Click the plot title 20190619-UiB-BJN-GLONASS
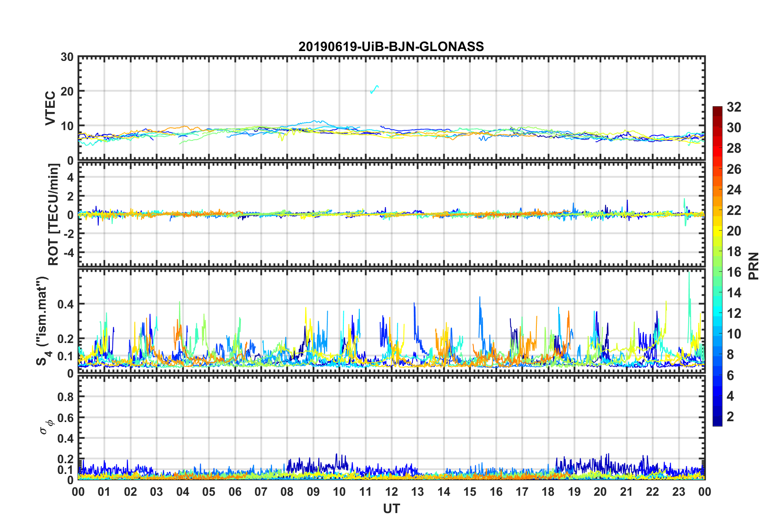 [x=391, y=47]
